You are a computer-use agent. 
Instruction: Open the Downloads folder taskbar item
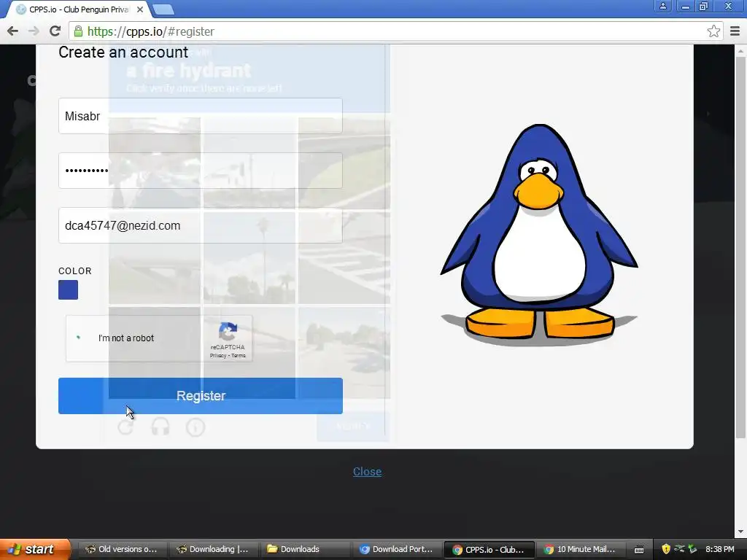point(304,549)
